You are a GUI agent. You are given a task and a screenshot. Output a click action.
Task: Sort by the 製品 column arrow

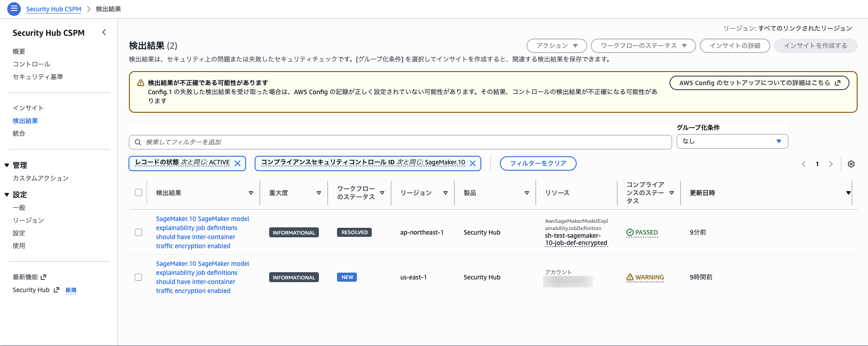click(x=527, y=193)
